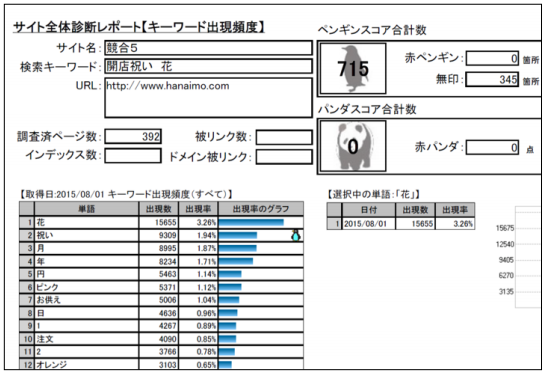Select the ピンク keyword row

161,287
